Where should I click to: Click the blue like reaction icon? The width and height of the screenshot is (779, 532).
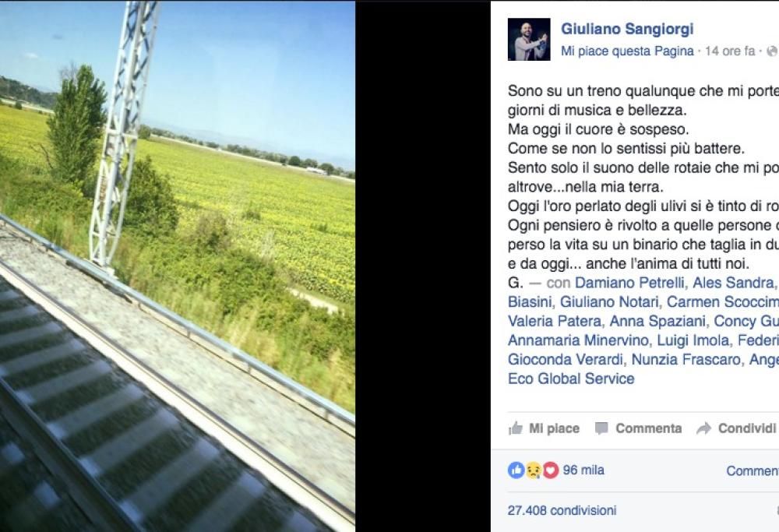(x=516, y=470)
